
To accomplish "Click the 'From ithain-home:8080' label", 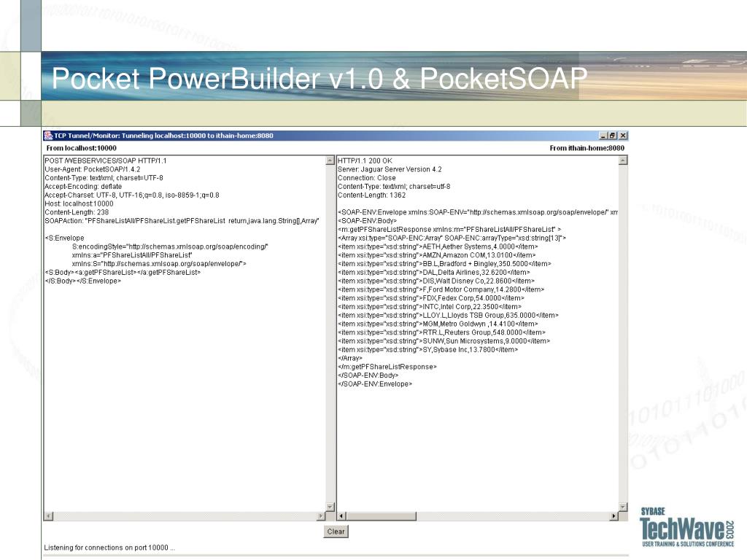I will coord(587,148).
